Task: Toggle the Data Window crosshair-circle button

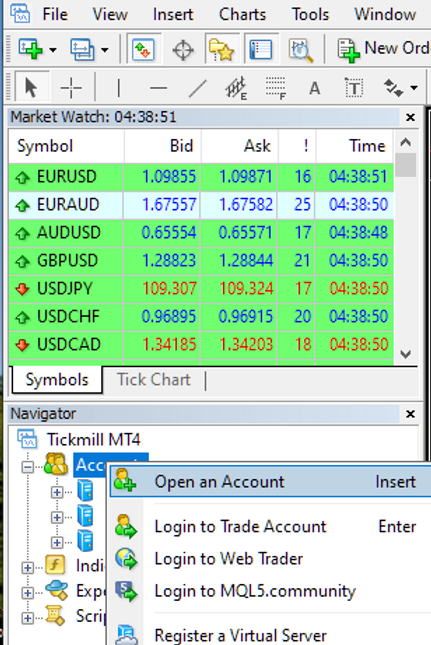Action: 183,50
